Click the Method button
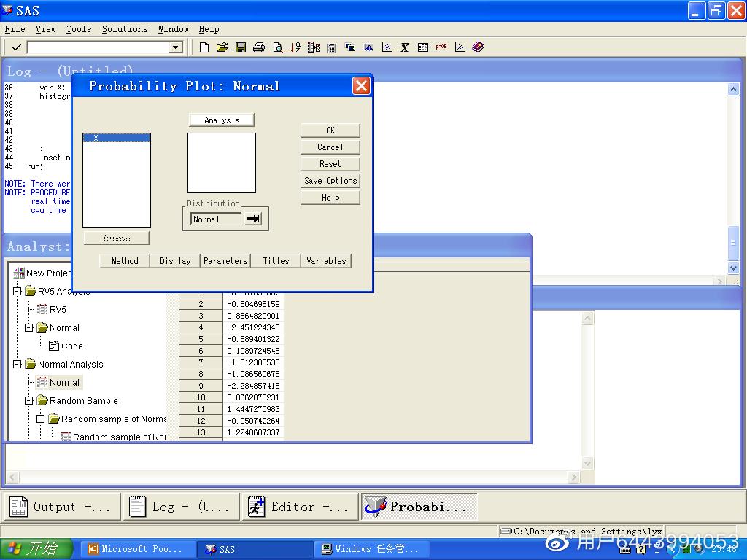Viewport: 747px width, 560px height. pyautogui.click(x=125, y=261)
